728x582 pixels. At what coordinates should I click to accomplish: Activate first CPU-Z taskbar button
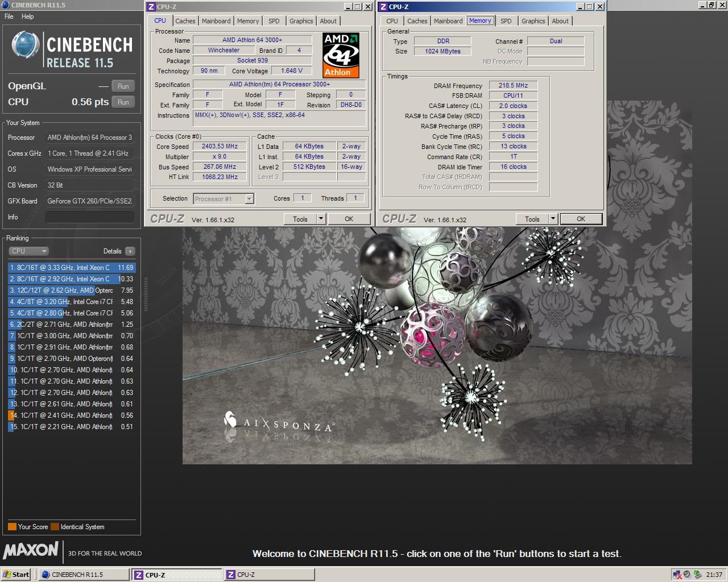tap(177, 575)
